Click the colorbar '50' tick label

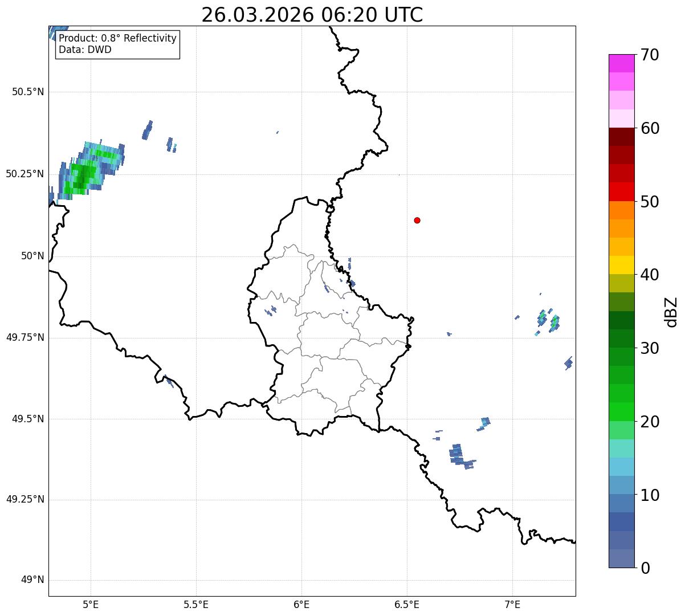650,202
